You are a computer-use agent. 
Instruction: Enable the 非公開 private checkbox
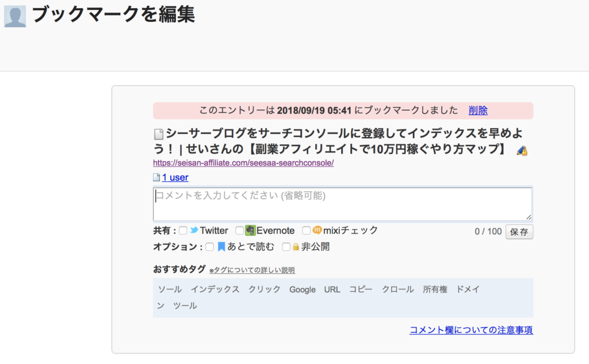click(x=286, y=246)
